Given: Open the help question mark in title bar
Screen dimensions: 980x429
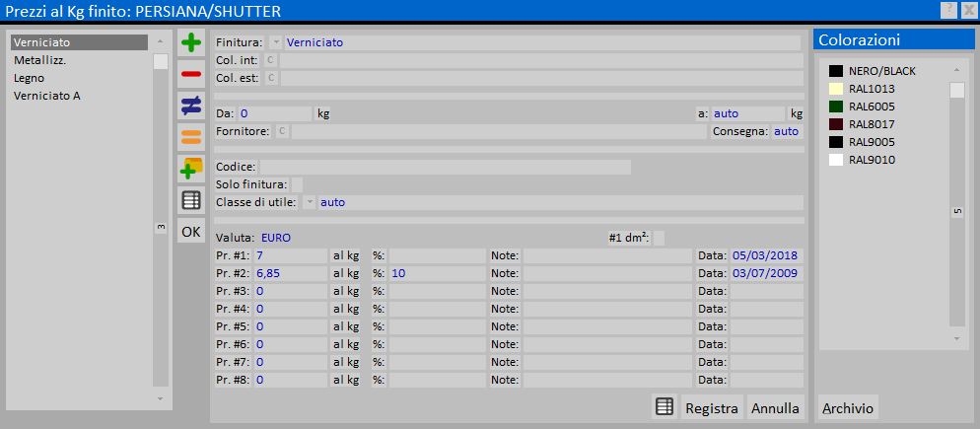Looking at the screenshot, I should pos(948,9).
